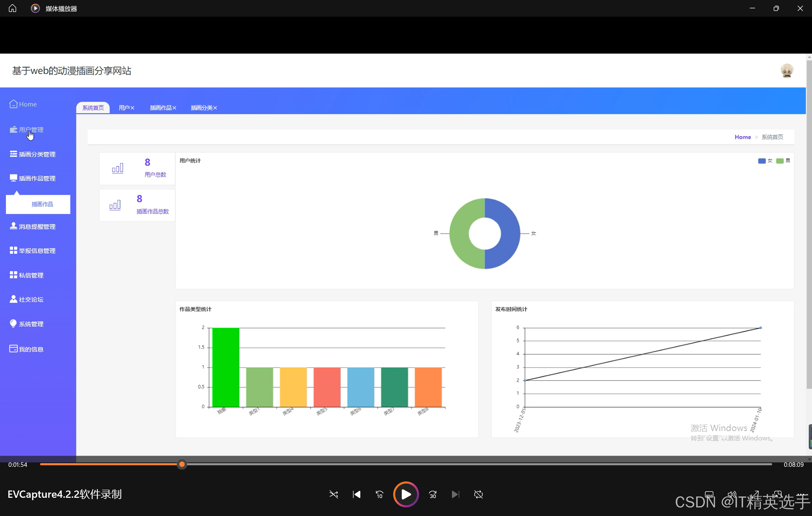Click the 2023-12-01 line data point
Screen dimensions: 812x516
tap(525, 380)
